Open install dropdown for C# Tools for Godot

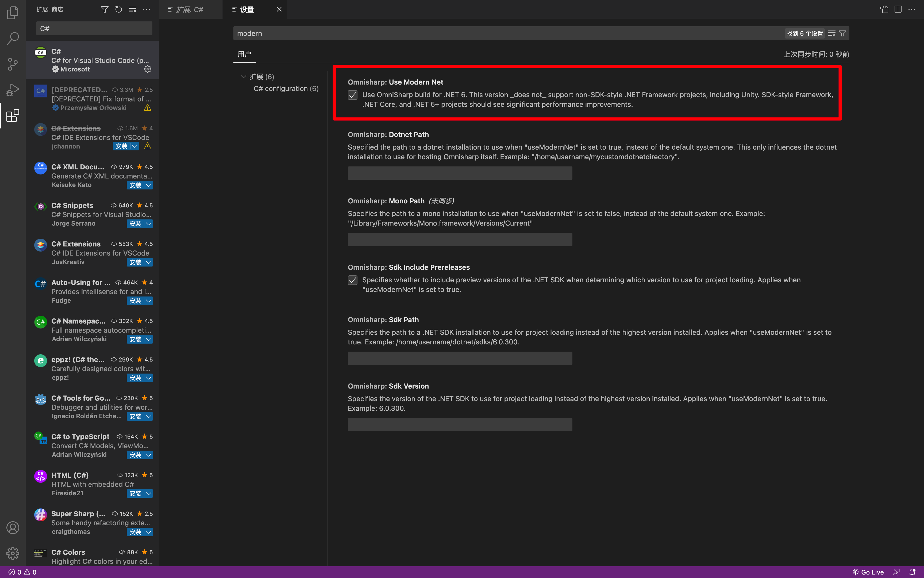149,416
